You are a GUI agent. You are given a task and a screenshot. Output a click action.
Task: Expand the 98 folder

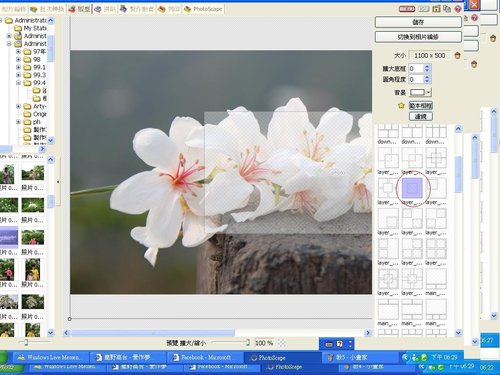19,59
